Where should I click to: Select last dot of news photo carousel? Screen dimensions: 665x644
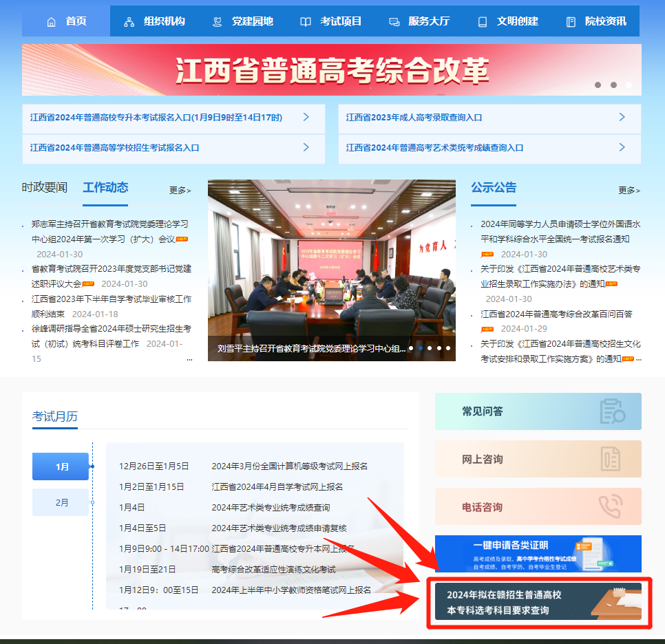point(448,348)
